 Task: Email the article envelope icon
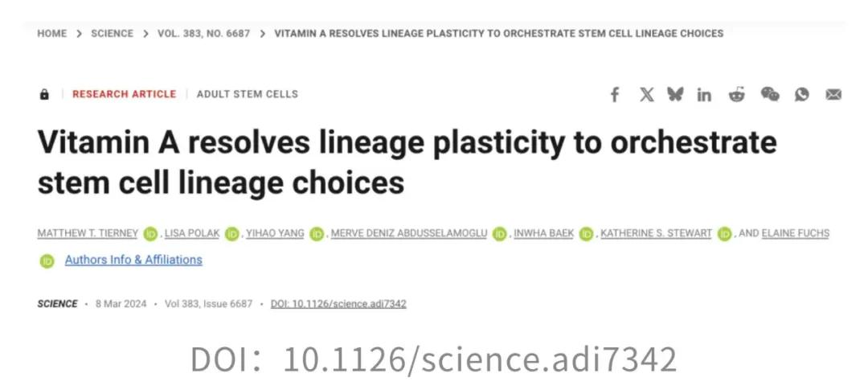pyautogui.click(x=833, y=95)
